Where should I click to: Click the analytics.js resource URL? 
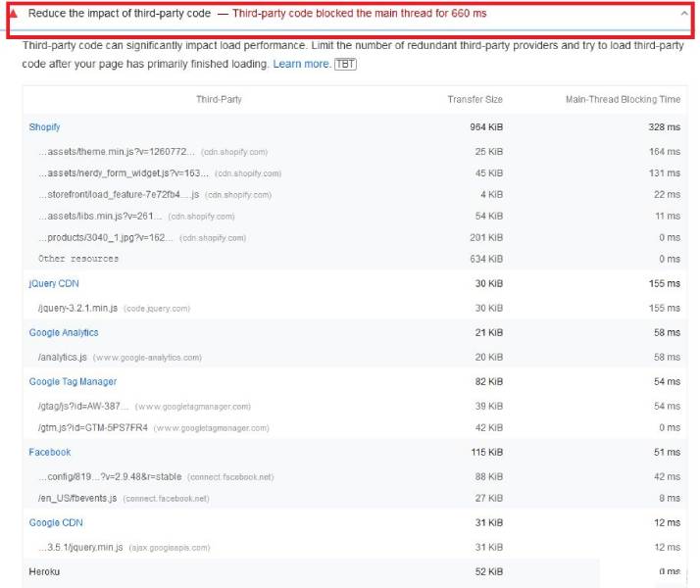pyautogui.click(x=63, y=358)
